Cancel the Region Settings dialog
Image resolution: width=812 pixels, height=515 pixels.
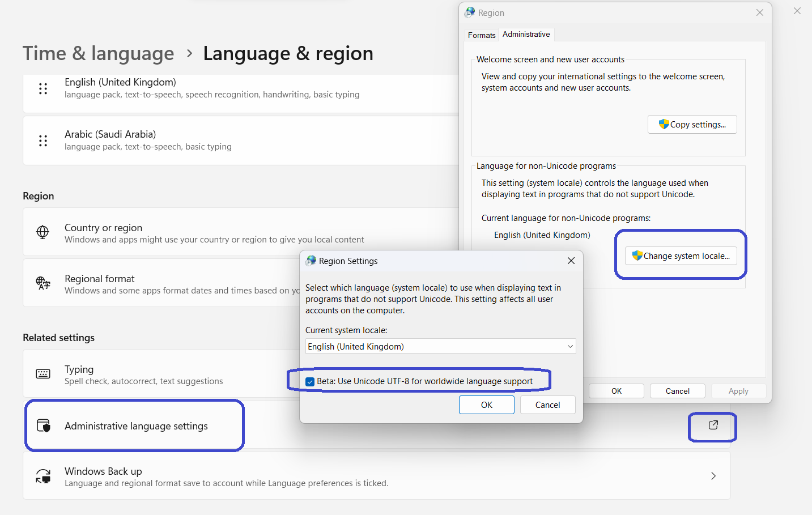tap(547, 405)
